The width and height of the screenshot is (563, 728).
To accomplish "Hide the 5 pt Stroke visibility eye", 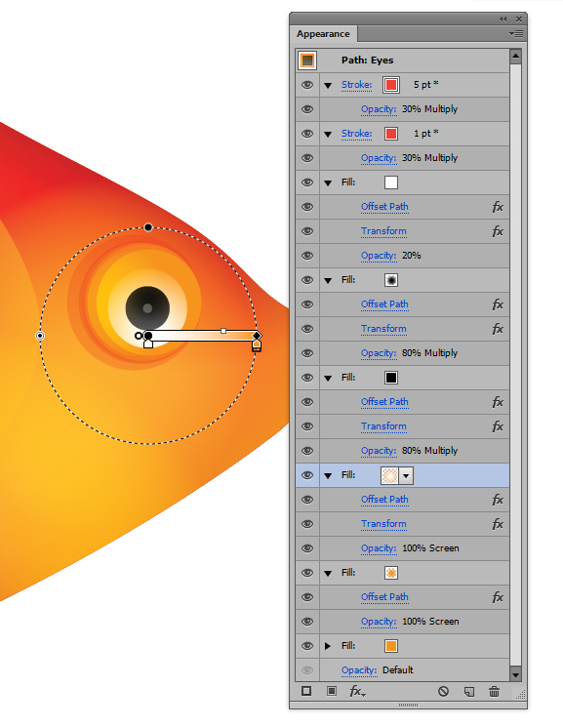I will pos(307,85).
